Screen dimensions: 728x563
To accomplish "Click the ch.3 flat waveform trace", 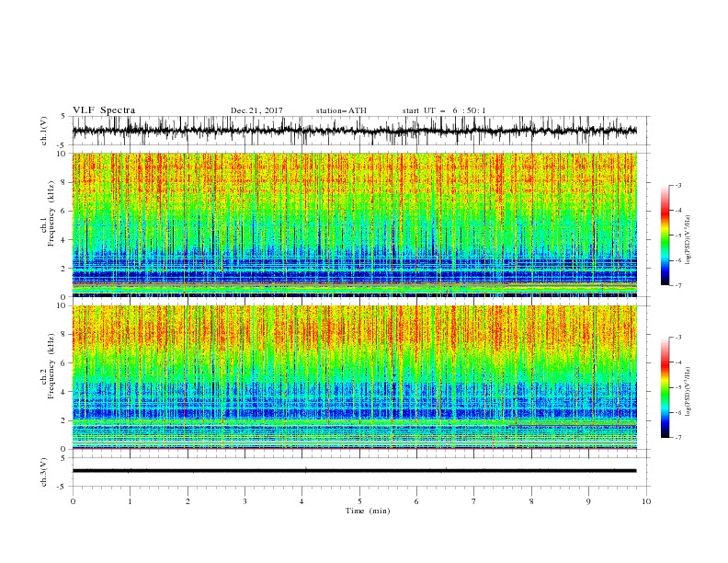I will 354,471.
